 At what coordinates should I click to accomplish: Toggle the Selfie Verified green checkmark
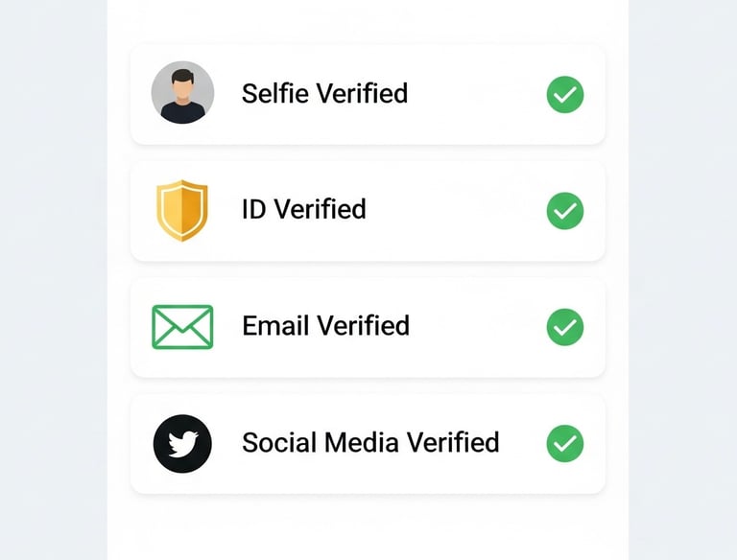click(565, 94)
